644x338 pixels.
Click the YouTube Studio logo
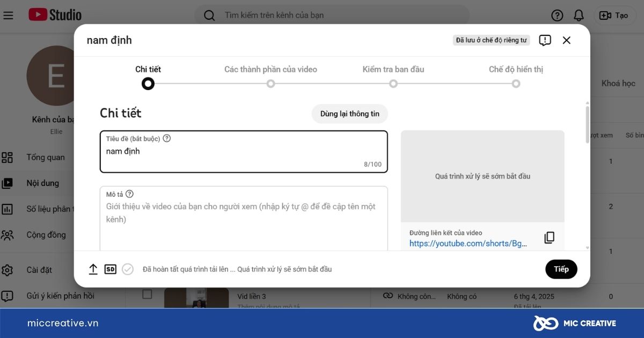(x=55, y=15)
